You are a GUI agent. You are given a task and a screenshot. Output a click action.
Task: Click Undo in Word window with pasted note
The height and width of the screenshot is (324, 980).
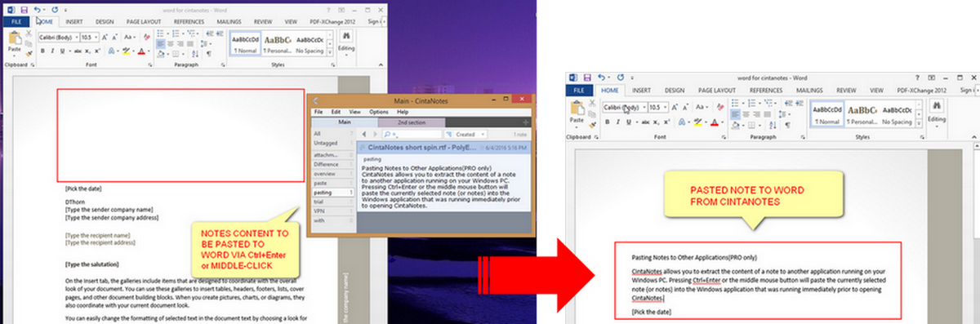[x=601, y=78]
